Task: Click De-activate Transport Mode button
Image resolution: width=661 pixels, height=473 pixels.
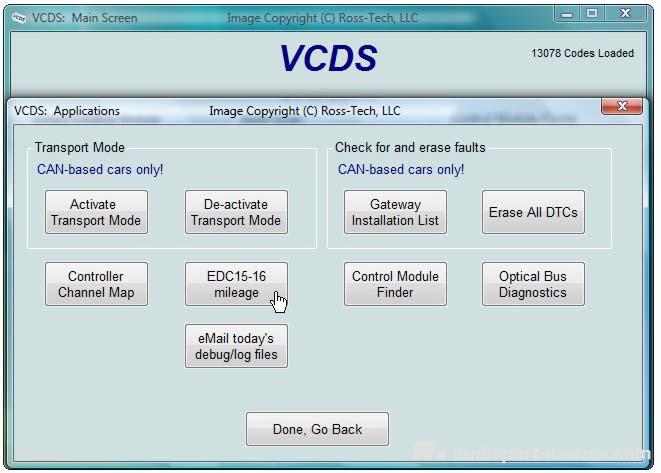Action: tap(236, 212)
